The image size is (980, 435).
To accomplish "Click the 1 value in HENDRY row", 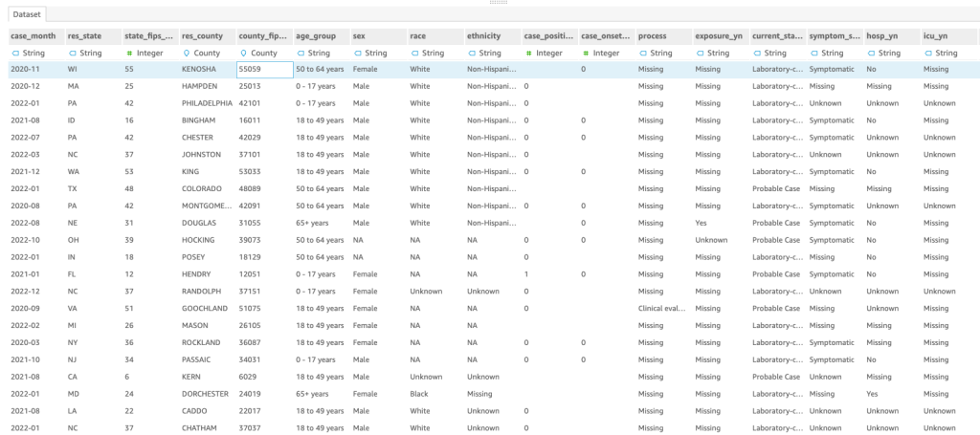I will [550, 274].
